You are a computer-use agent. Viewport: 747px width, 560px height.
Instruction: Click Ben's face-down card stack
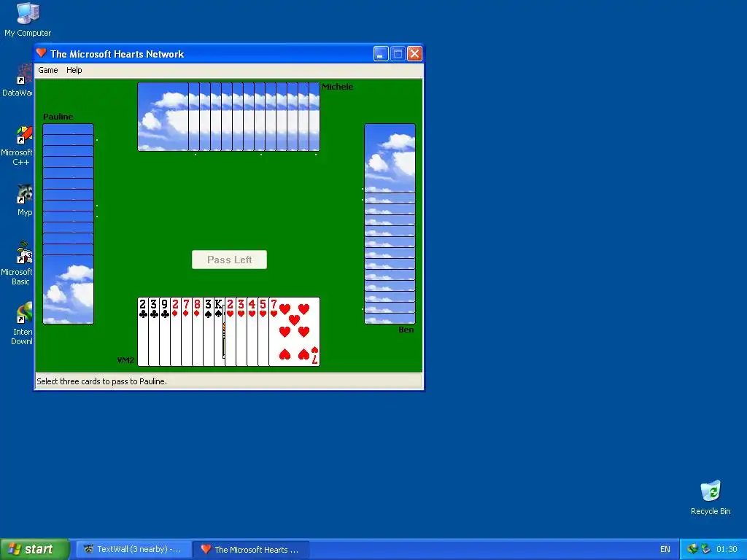[390, 224]
